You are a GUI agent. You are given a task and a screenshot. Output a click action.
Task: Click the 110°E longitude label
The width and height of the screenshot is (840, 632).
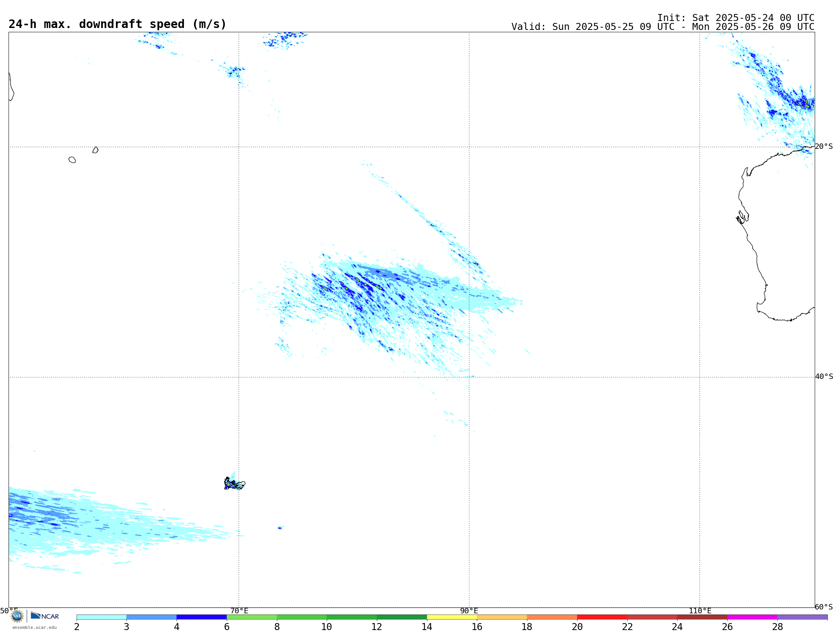tap(700, 611)
